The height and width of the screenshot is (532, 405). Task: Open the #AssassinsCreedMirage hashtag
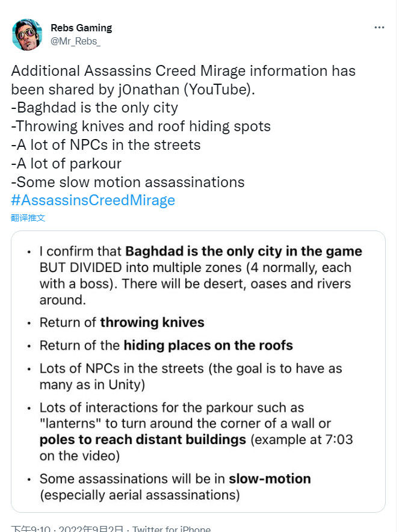pyautogui.click(x=93, y=200)
